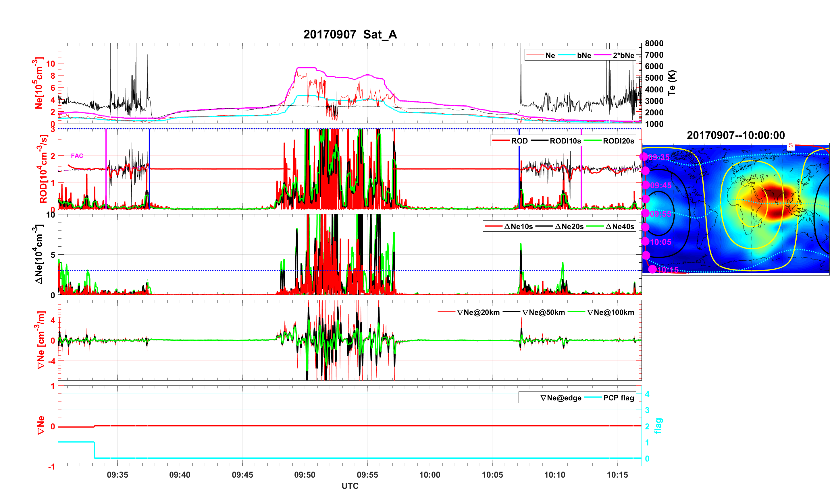Screen dimensions: 834x504
Task: Click the 2*bNe magenta legend entry
Action: click(x=623, y=55)
